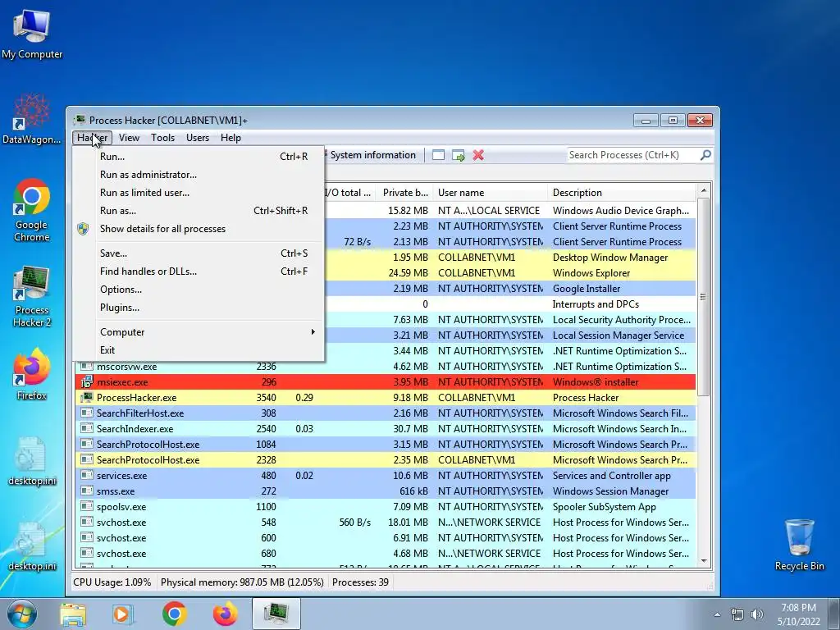Click the find window and thread icon
The width and height of the screenshot is (840, 630).
tap(458, 155)
